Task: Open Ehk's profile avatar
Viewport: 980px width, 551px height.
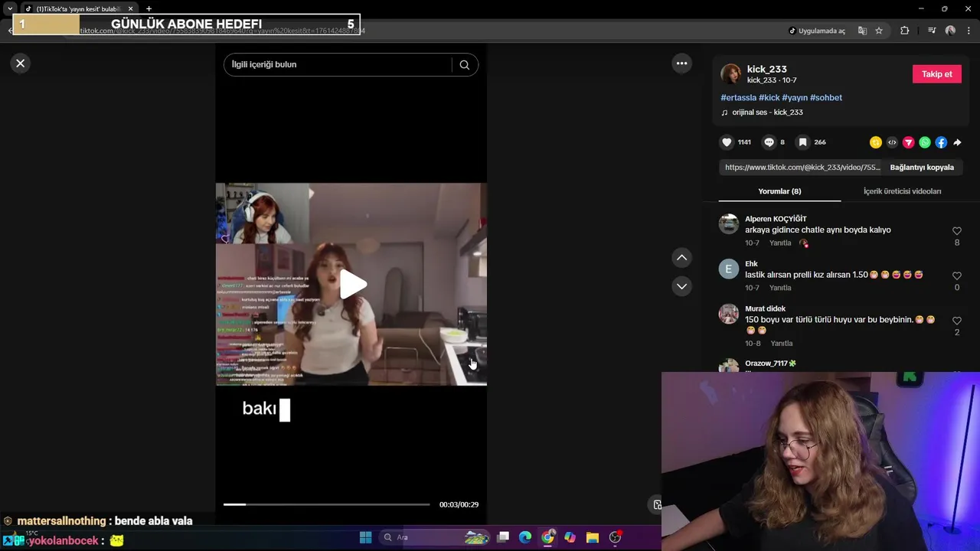Action: coord(728,269)
